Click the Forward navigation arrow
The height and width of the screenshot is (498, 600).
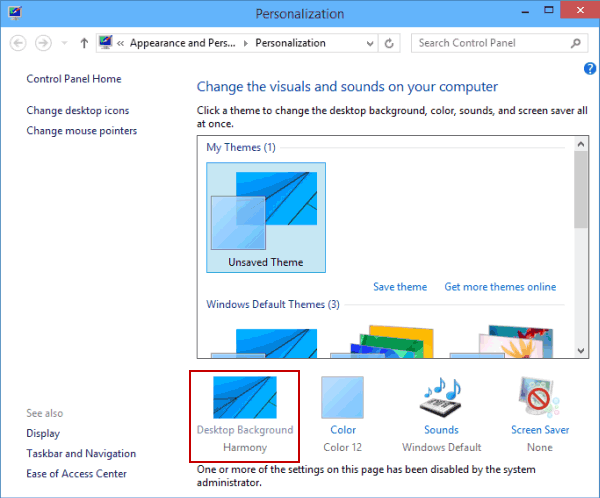43,43
